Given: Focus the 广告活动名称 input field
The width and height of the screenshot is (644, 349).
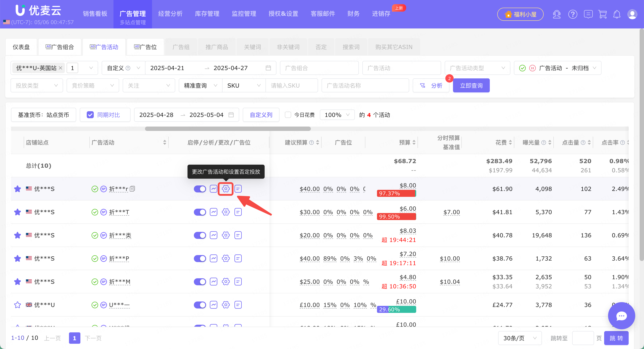Looking at the screenshot, I should (x=365, y=85).
